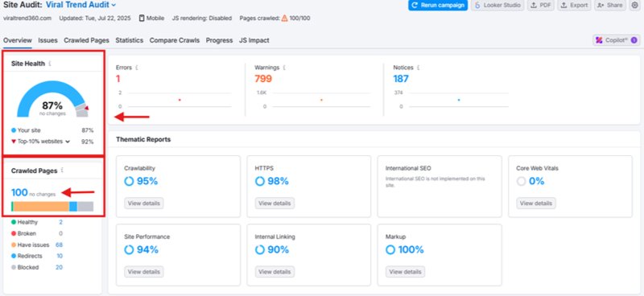Viewport: 644px width, 296px height.
Task: Click the gray Blocked bar segment
Action: 85,207
